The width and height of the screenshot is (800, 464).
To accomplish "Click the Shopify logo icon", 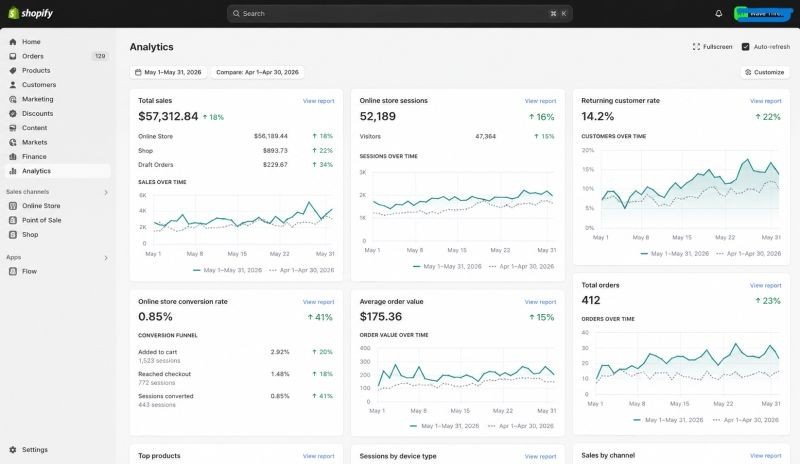I will tap(13, 13).
